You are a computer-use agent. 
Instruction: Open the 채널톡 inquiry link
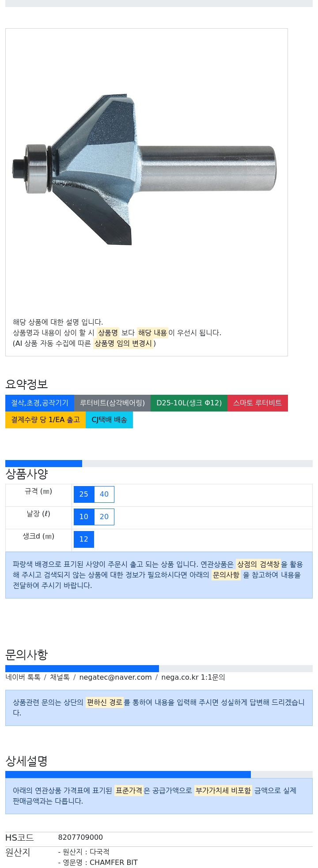click(x=60, y=677)
